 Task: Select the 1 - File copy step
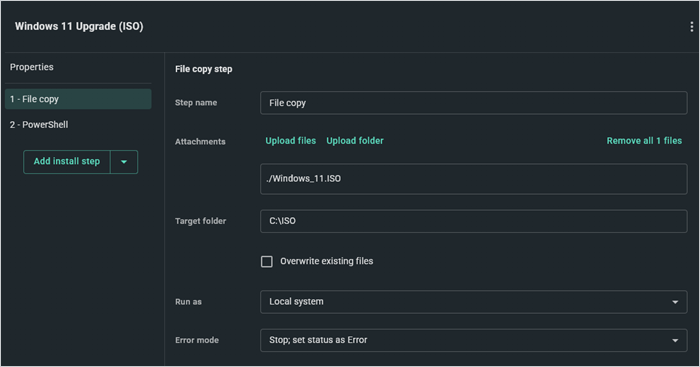pos(78,99)
